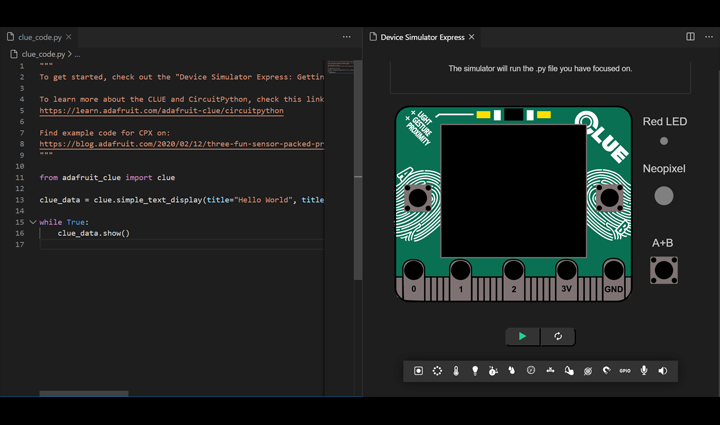Click the push button icon in the toolbar
The height and width of the screenshot is (425, 720).
point(418,371)
